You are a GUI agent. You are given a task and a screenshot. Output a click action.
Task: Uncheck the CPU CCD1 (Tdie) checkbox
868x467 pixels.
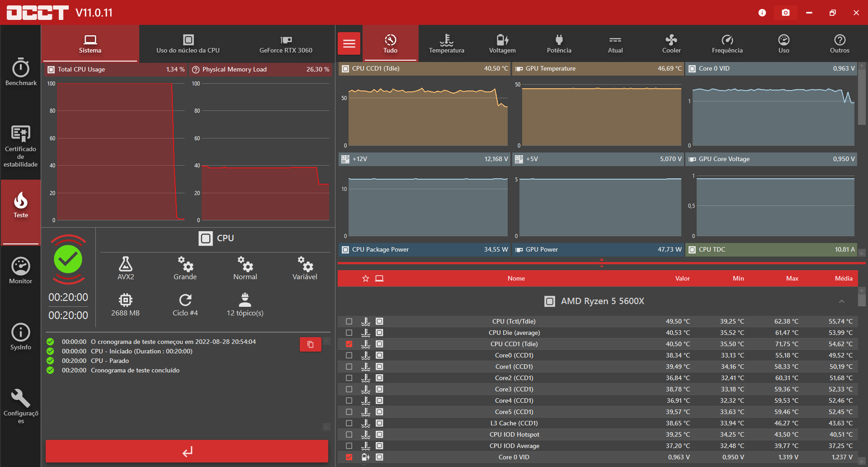[x=349, y=344]
